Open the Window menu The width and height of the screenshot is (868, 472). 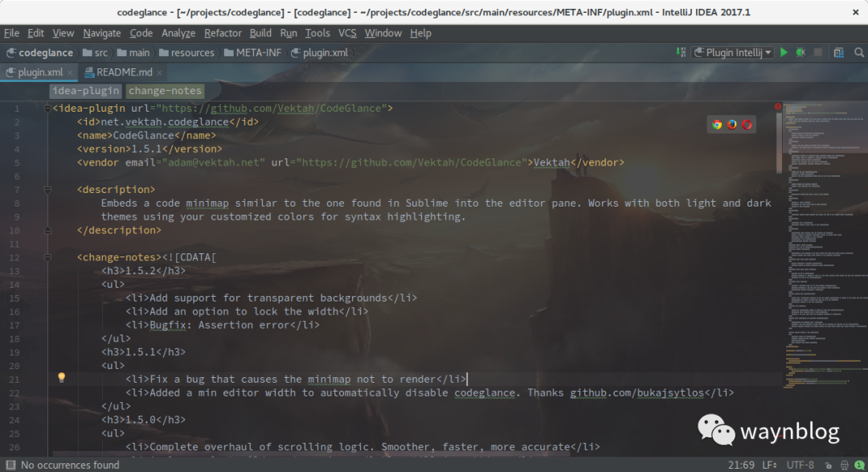click(383, 33)
